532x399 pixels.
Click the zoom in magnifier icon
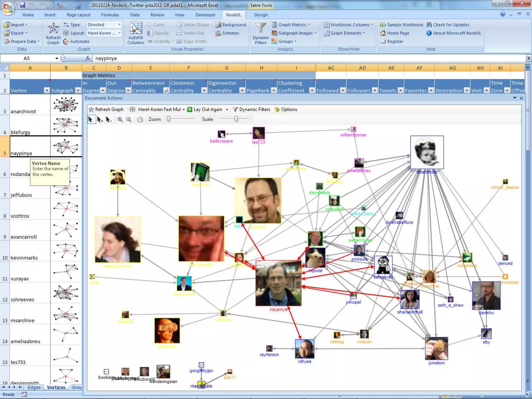[120, 119]
